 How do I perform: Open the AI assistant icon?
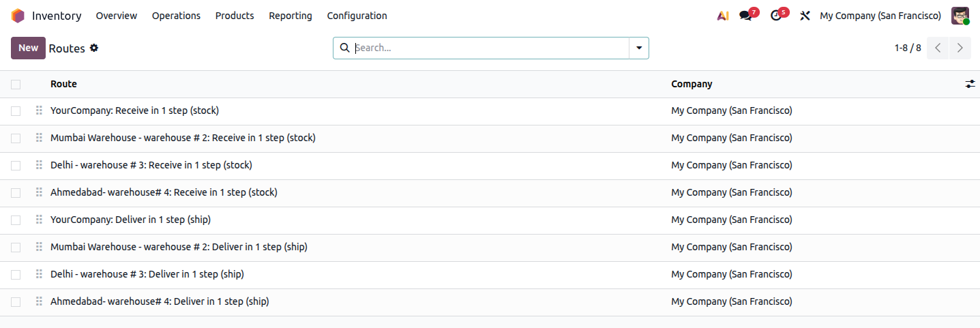723,16
